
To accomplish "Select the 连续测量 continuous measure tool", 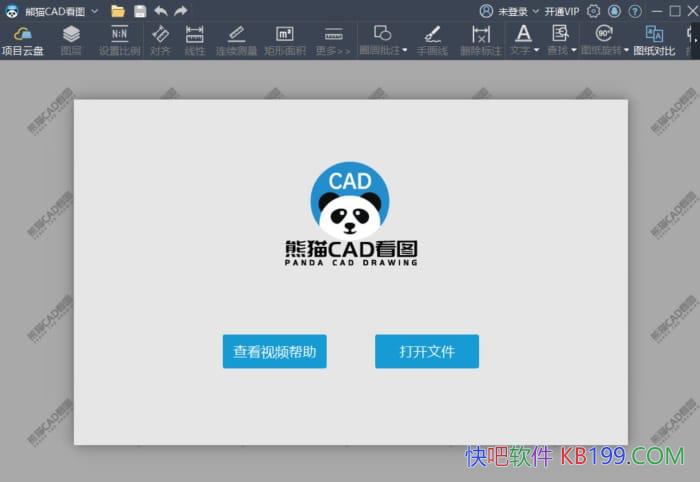I will [x=236, y=41].
